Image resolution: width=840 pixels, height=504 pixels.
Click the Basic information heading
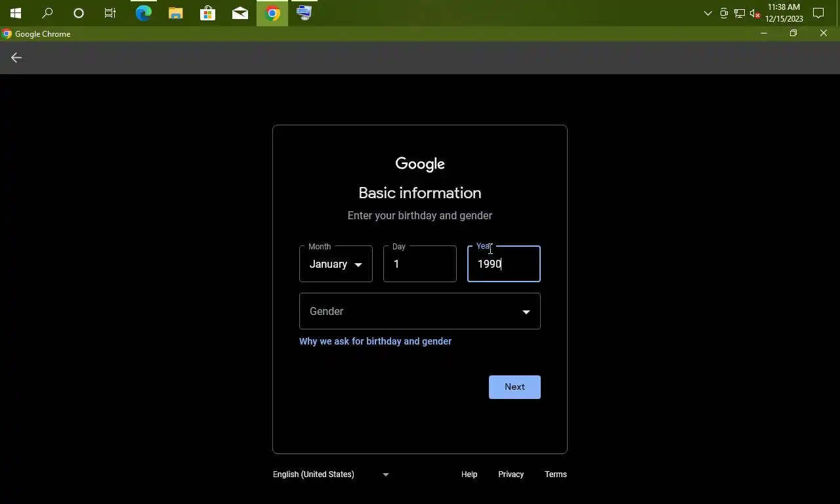[x=420, y=193]
